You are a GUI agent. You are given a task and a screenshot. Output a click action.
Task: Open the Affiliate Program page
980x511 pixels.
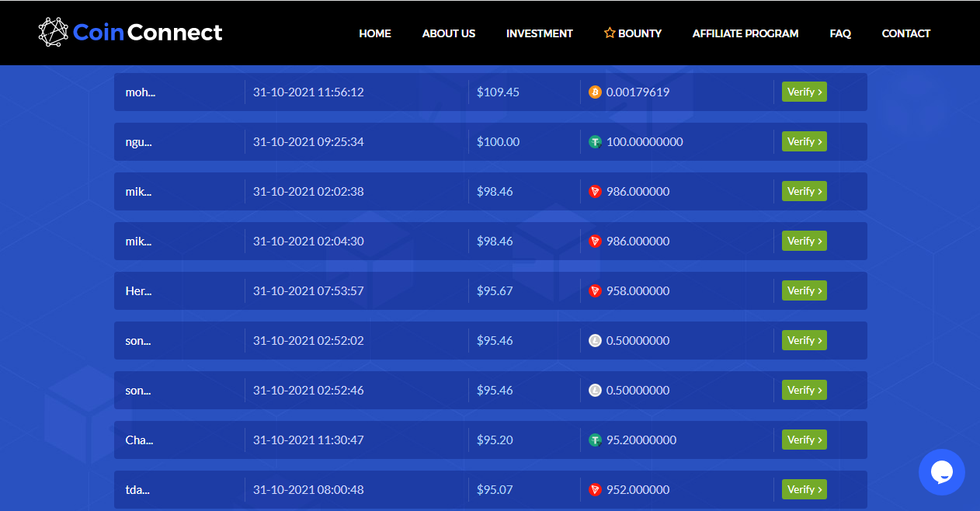pos(745,33)
